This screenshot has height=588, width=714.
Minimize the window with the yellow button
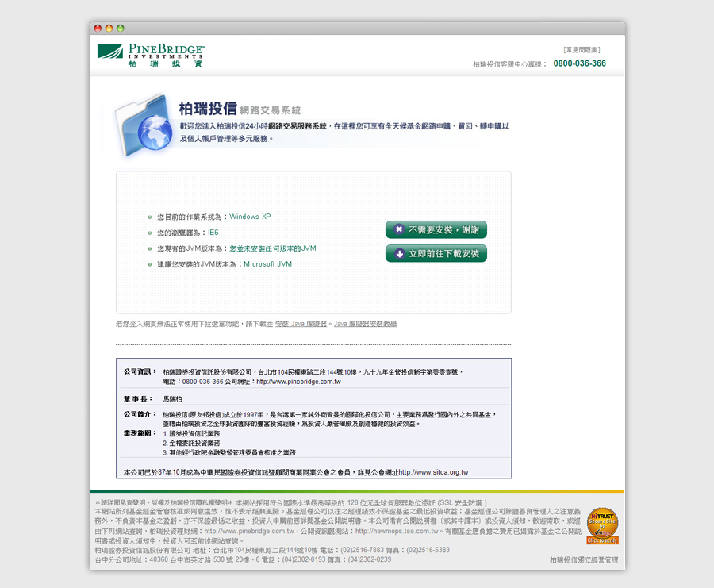[x=109, y=29]
